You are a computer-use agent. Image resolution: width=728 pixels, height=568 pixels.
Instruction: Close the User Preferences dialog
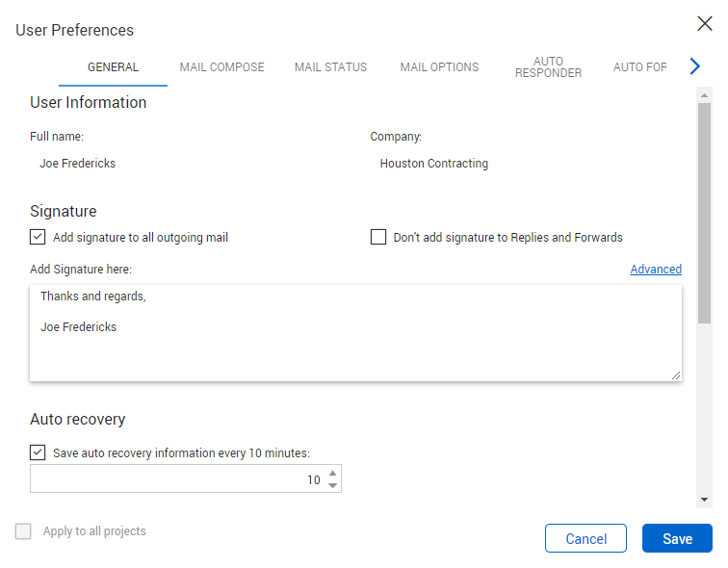tap(705, 25)
